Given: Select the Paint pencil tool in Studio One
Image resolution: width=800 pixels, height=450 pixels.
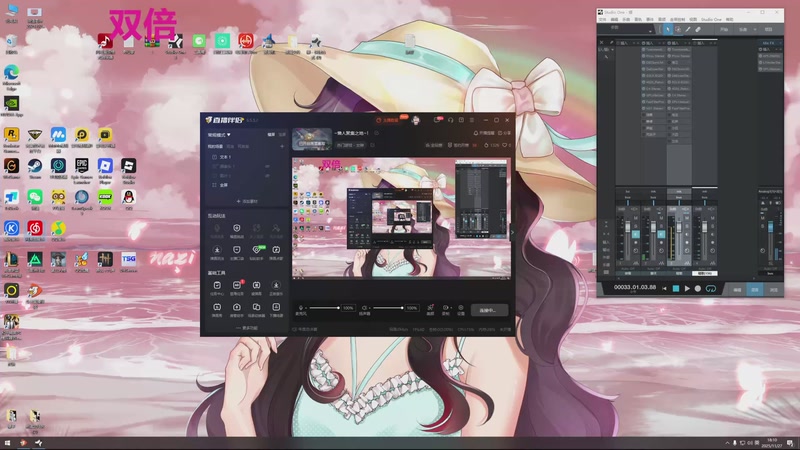Looking at the screenshot, I should [x=688, y=30].
